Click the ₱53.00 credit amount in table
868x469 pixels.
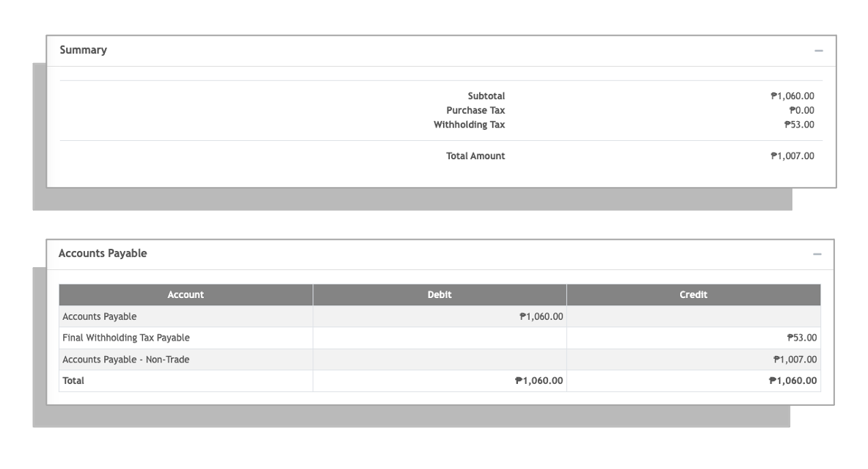pos(801,338)
